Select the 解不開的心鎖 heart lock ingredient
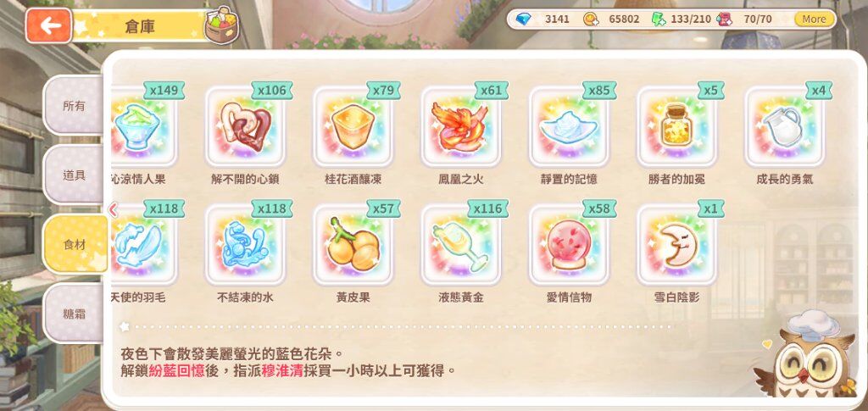The height and width of the screenshot is (411, 868). click(x=245, y=126)
